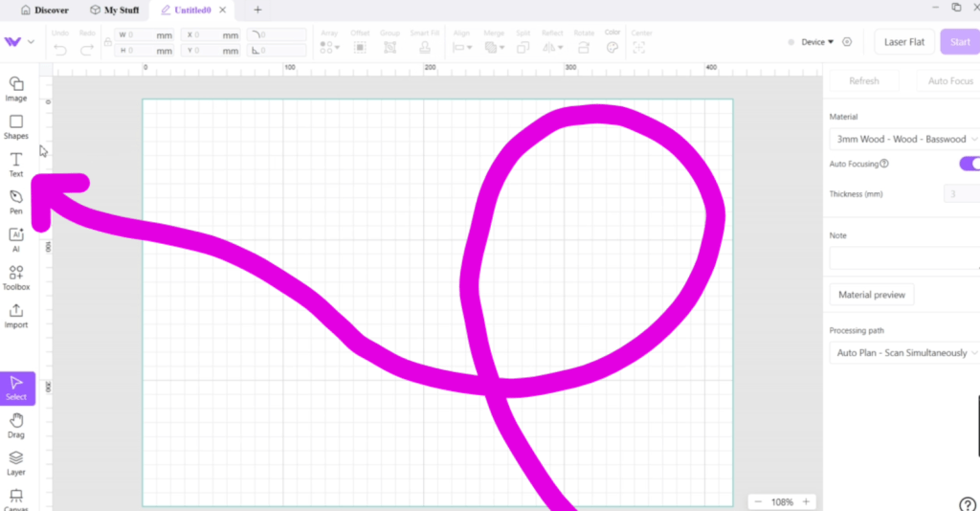Select the Image tool in sidebar
The width and height of the screenshot is (980, 511).
tap(16, 88)
